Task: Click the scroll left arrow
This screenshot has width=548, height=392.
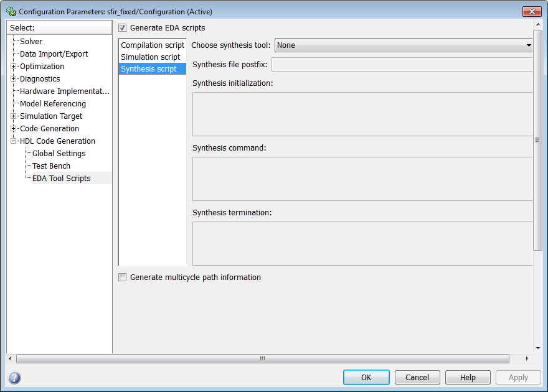Action: tap(10, 358)
